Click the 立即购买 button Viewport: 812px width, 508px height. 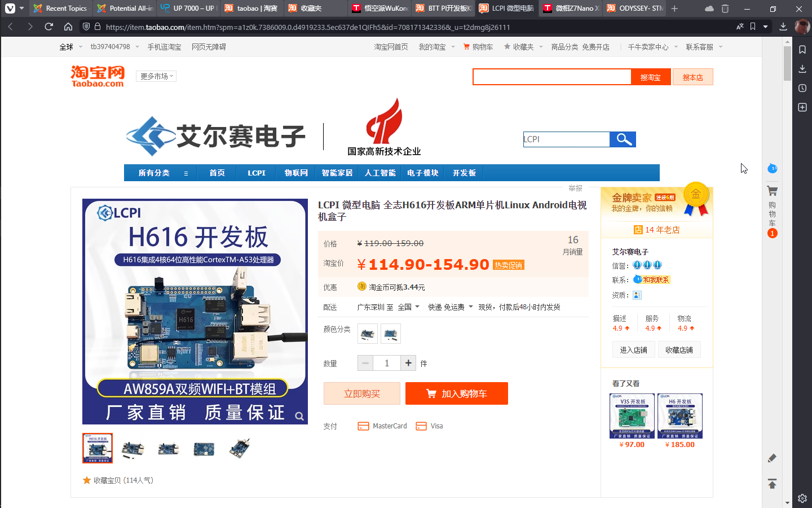362,393
